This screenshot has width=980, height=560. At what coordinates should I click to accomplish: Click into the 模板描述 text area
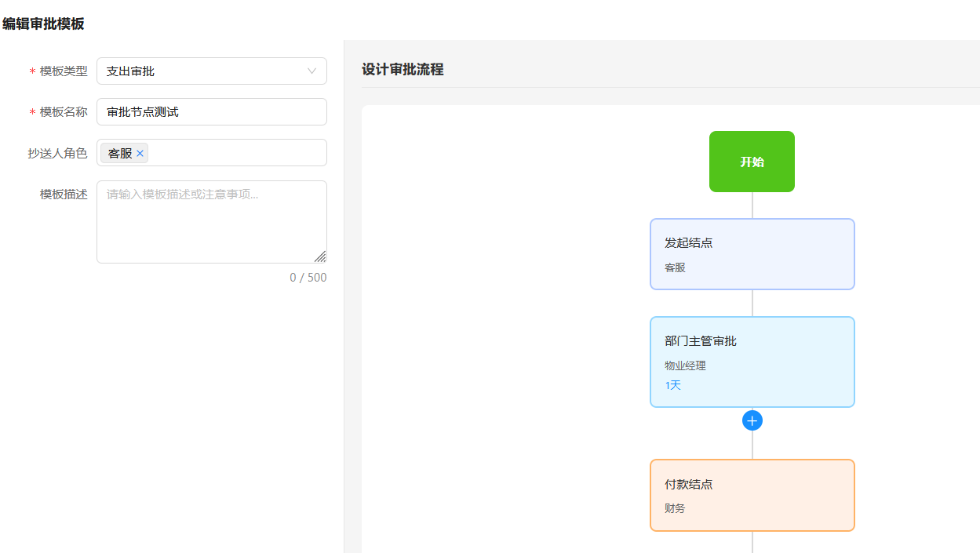click(x=211, y=222)
